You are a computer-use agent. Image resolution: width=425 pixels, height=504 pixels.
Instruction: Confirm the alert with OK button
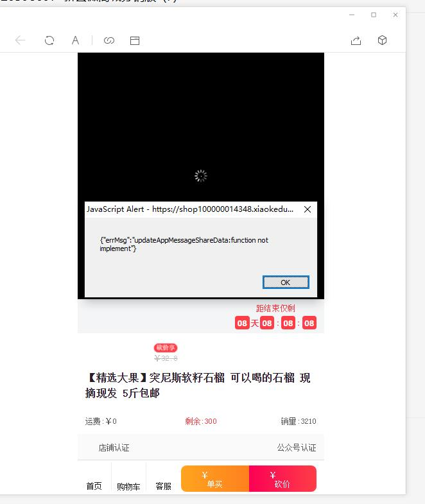pyautogui.click(x=286, y=282)
